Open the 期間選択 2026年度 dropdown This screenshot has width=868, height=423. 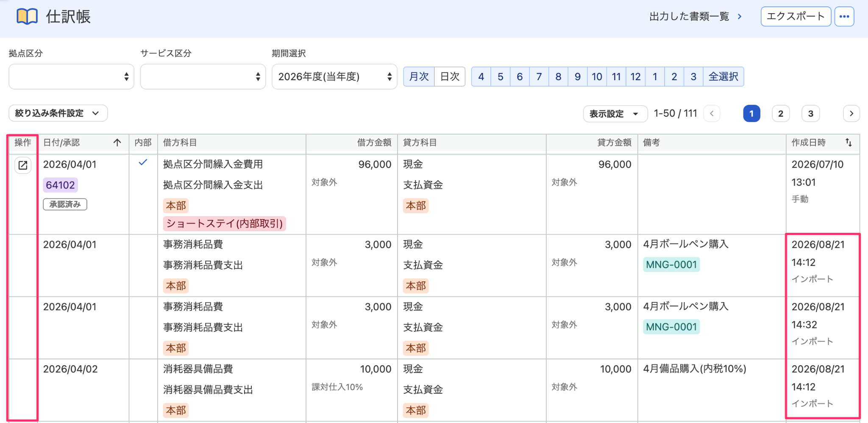[x=334, y=76]
